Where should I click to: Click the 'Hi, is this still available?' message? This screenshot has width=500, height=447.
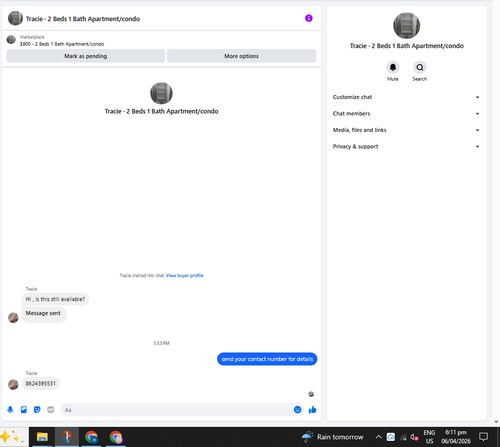(55, 299)
